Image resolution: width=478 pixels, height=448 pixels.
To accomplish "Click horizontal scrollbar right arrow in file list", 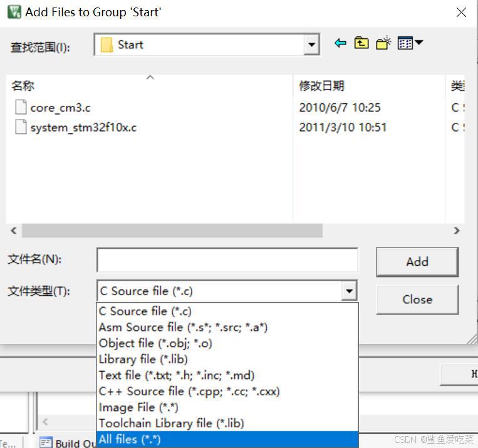I will click(456, 231).
